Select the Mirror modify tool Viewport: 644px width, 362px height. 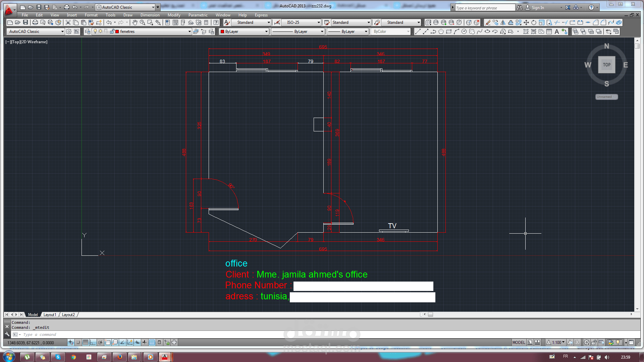tap(503, 22)
